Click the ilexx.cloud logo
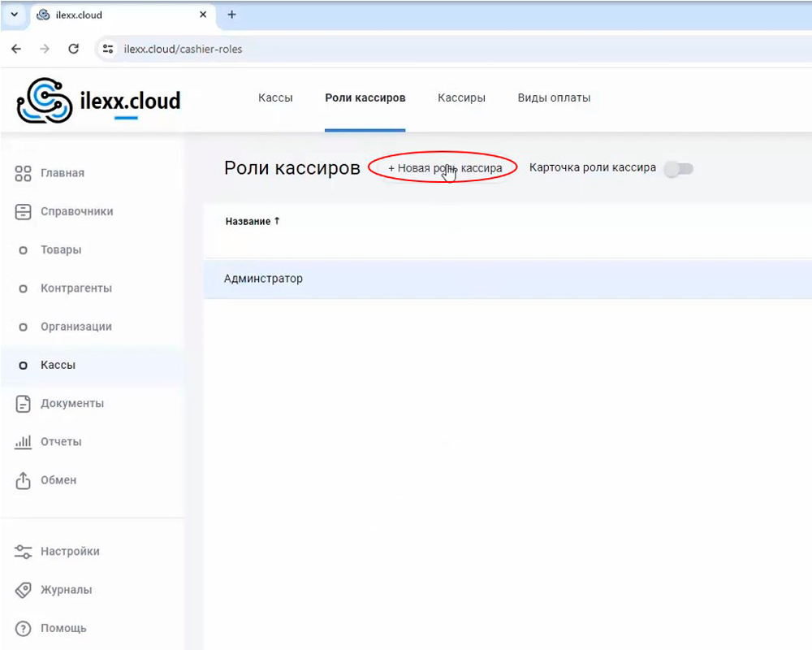Image resolution: width=812 pixels, height=650 pixels. (x=99, y=101)
